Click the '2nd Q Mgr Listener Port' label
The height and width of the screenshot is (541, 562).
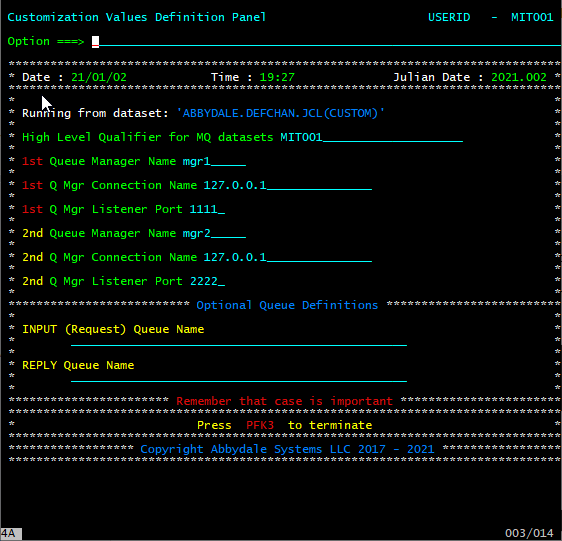pyautogui.click(x=102, y=281)
